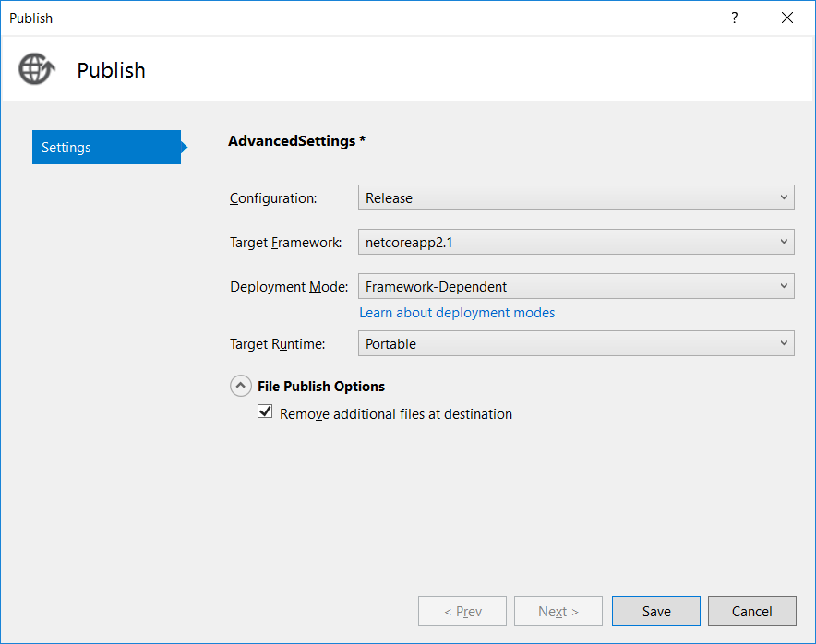The height and width of the screenshot is (644, 816).
Task: Click the Target Runtime dropdown arrow
Action: (784, 343)
